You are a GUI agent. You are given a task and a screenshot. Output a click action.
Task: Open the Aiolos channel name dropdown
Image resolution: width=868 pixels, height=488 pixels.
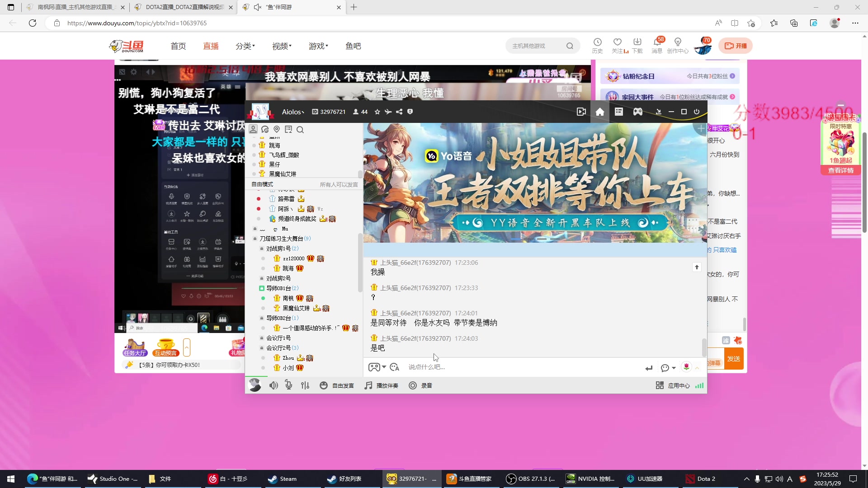point(293,112)
